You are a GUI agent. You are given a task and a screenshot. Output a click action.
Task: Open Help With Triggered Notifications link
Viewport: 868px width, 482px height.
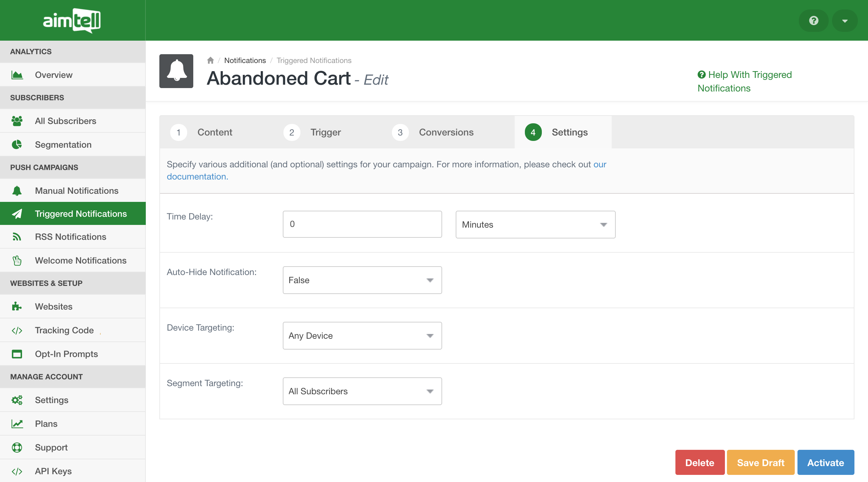(x=744, y=81)
